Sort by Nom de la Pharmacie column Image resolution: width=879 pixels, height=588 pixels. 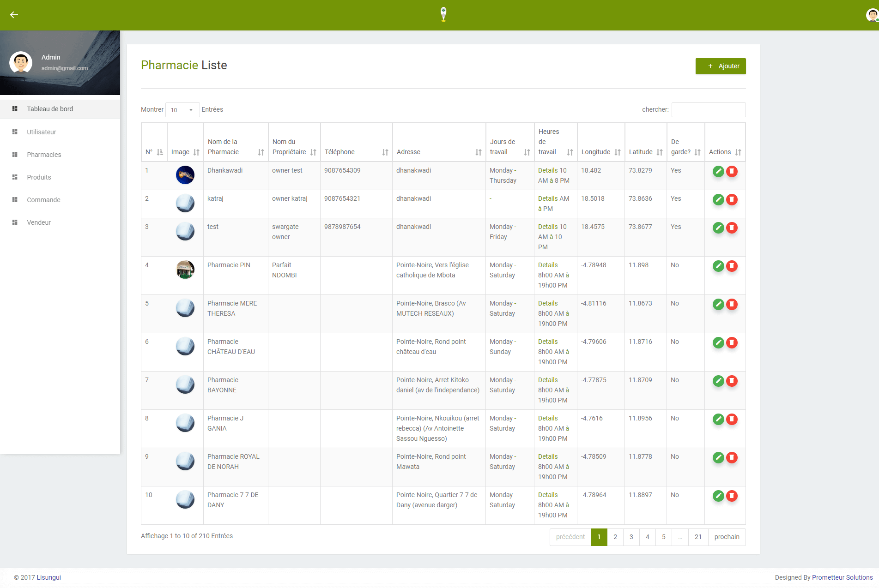coord(236,147)
